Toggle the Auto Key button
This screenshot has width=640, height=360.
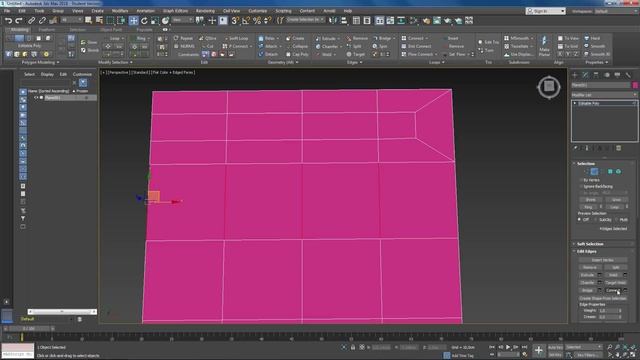(x=555, y=347)
